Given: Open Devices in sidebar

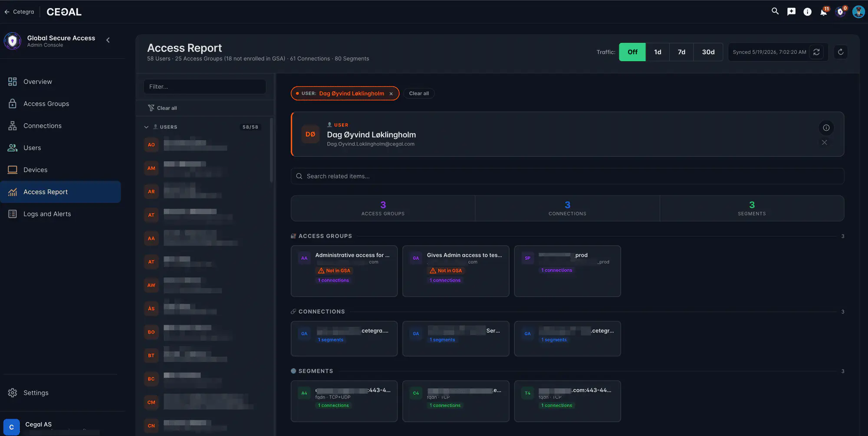Looking at the screenshot, I should pos(61,170).
